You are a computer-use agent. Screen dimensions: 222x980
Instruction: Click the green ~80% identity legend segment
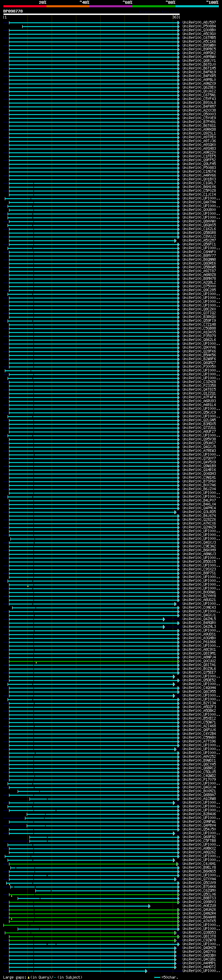click(154, 6)
